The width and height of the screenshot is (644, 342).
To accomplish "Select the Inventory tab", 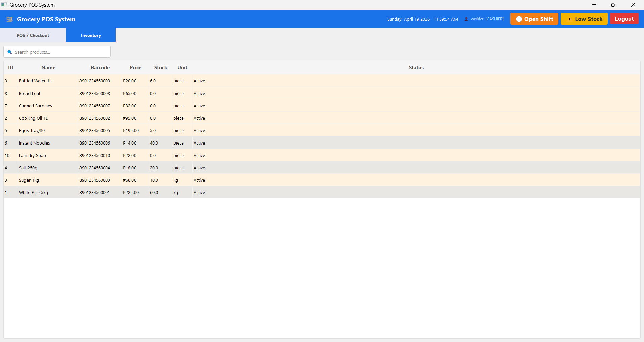I will coord(91,35).
